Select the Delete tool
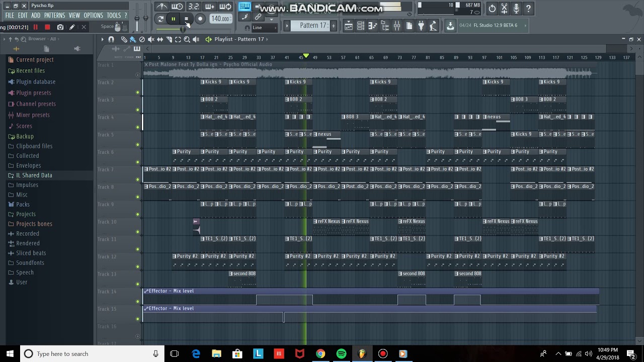Image resolution: width=644 pixels, height=362 pixels. tap(142, 39)
